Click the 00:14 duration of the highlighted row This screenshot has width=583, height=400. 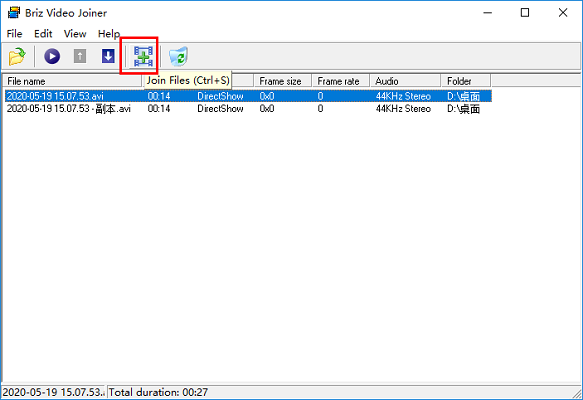pyautogui.click(x=159, y=96)
